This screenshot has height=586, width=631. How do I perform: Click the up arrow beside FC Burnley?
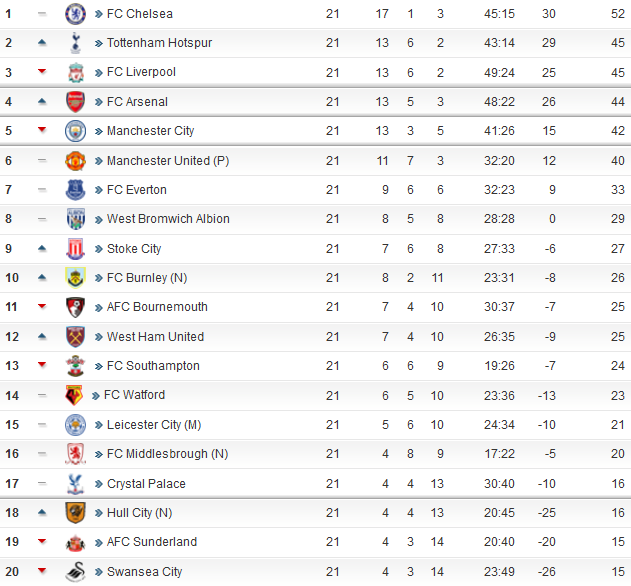pos(42,277)
